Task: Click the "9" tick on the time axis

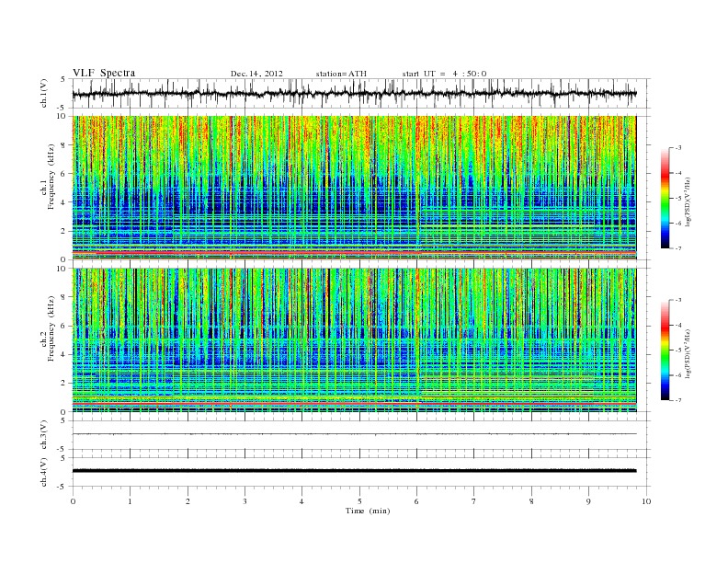Action: click(588, 501)
